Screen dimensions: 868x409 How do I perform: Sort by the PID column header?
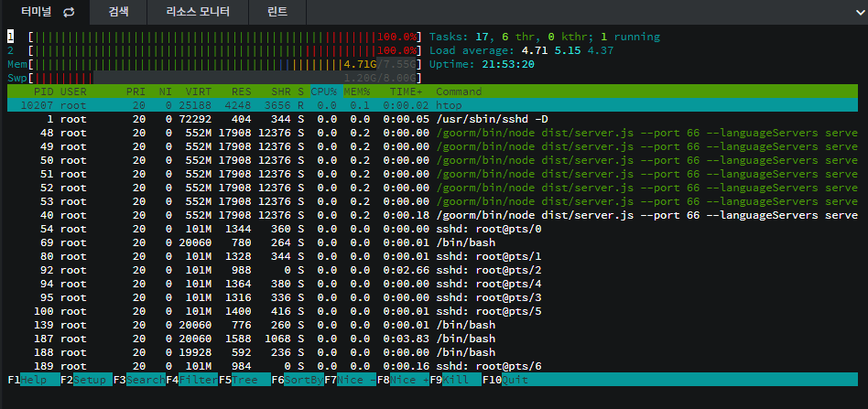click(44, 91)
